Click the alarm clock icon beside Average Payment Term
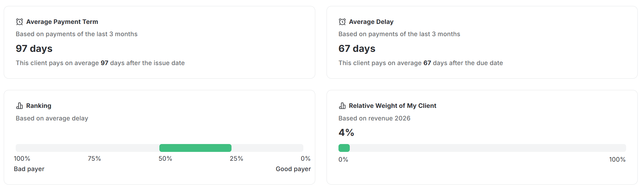 coord(19,22)
